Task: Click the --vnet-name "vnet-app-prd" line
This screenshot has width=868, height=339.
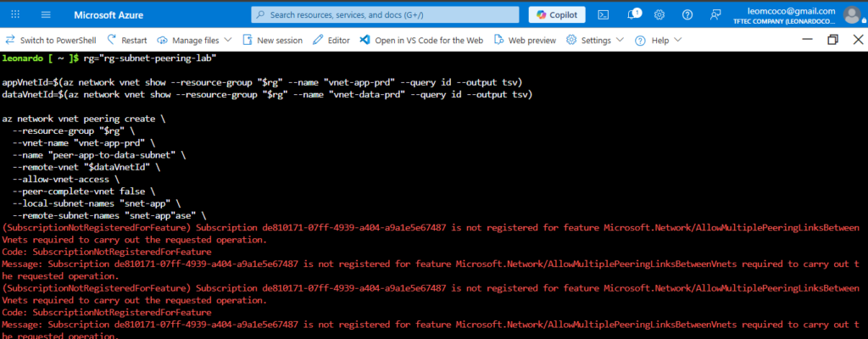Action: coord(84,143)
